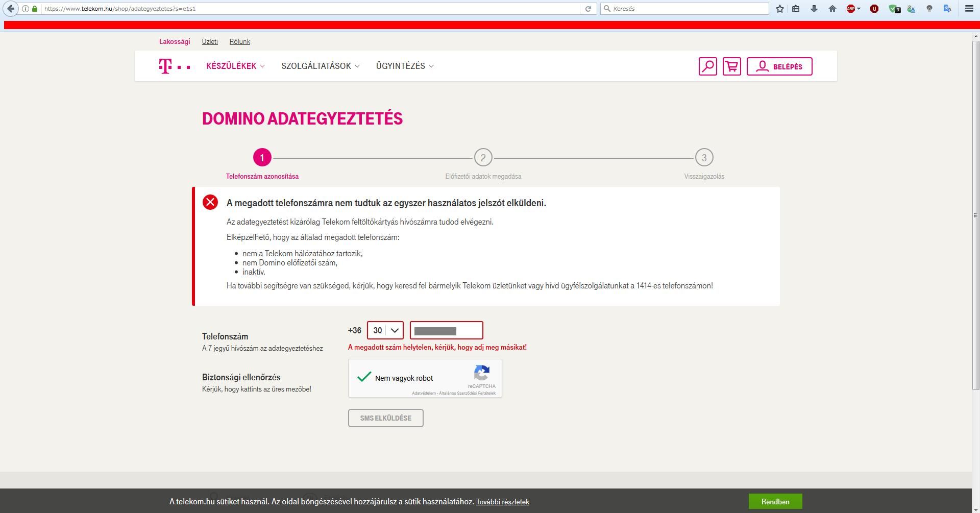Image resolution: width=980 pixels, height=513 pixels.
Task: Click the 'nem Domino előfizetői szám' bullet
Action: 290,263
